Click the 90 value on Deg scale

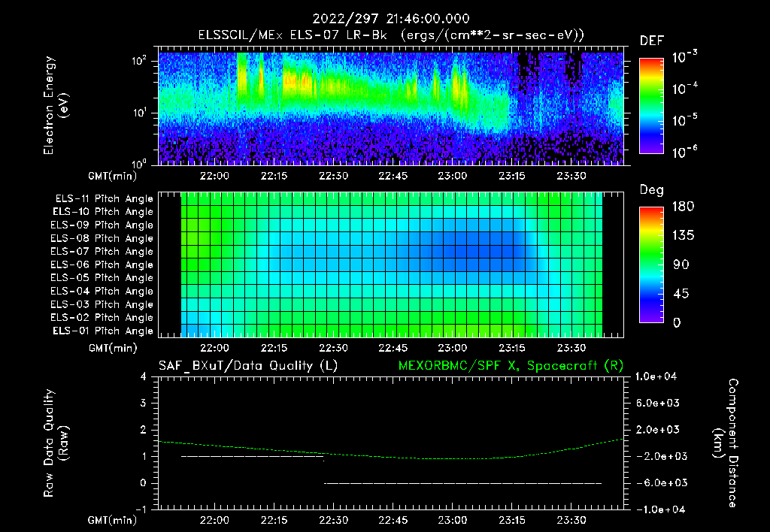(681, 265)
